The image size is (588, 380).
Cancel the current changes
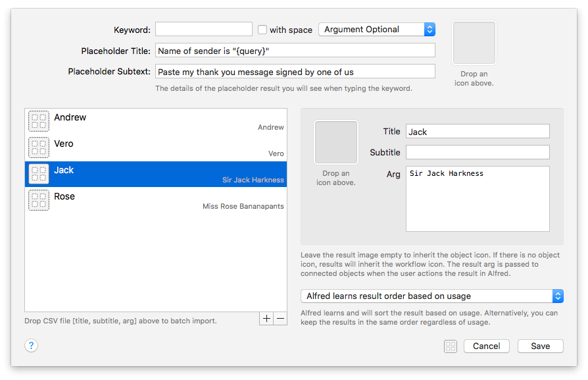pyautogui.click(x=486, y=346)
